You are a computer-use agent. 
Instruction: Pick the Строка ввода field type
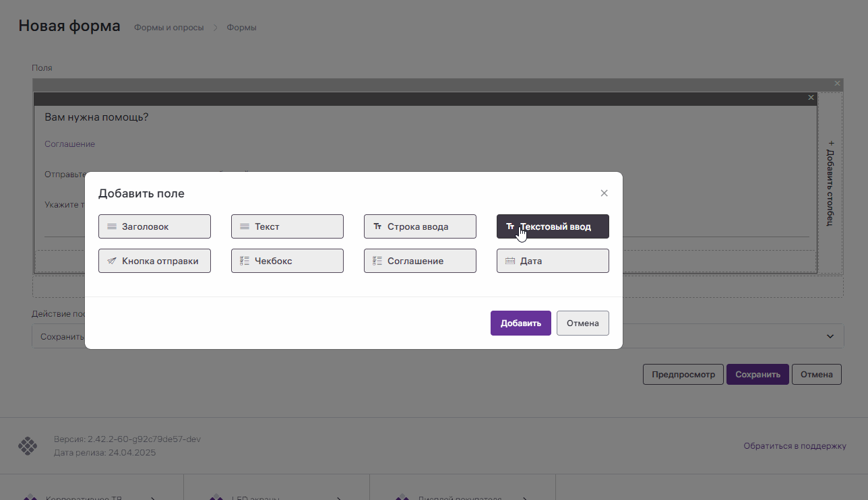pos(420,226)
